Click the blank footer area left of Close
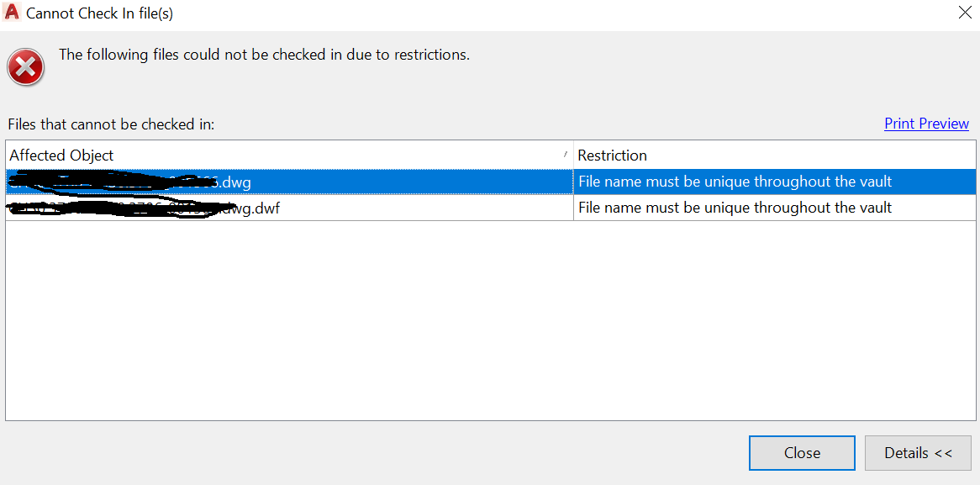The height and width of the screenshot is (485, 980). (x=370, y=453)
